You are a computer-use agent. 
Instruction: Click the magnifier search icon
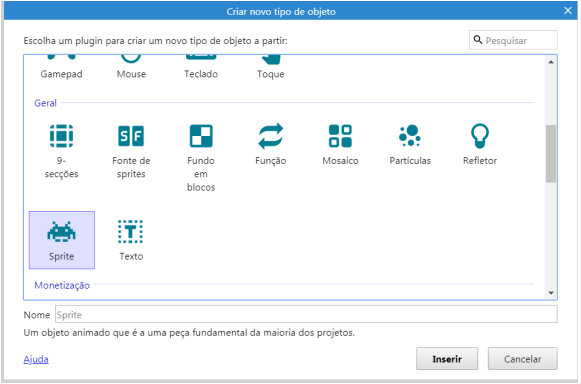pos(478,40)
